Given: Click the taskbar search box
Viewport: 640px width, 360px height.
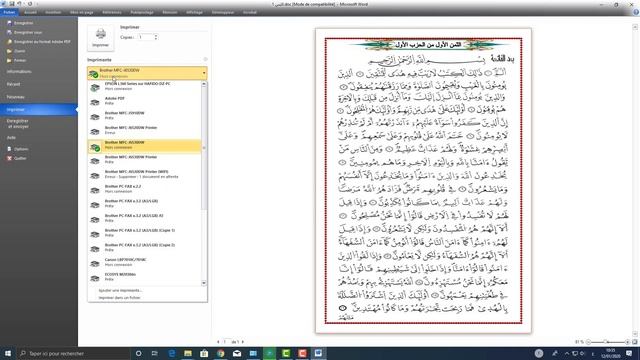Looking at the screenshot, I should point(73,353).
